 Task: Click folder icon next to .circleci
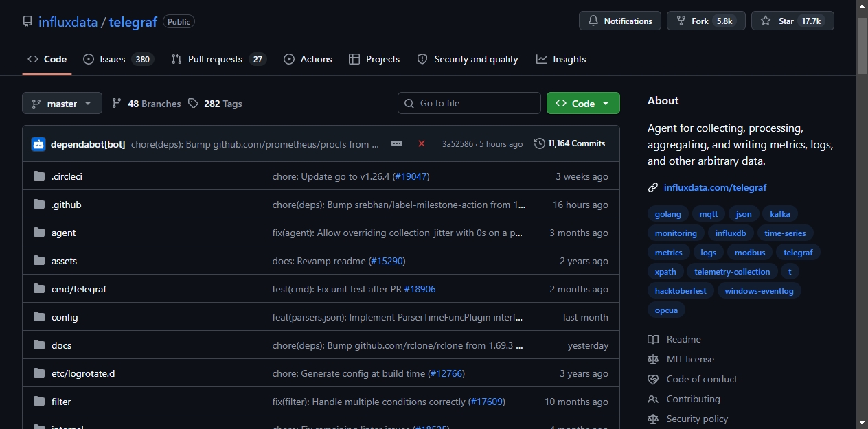point(39,176)
